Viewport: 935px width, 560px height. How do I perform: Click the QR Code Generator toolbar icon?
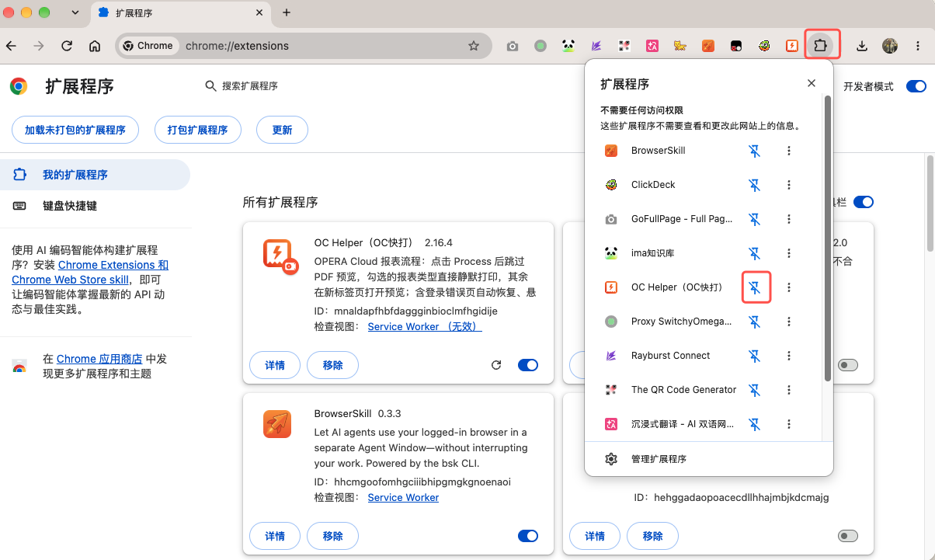click(x=624, y=46)
